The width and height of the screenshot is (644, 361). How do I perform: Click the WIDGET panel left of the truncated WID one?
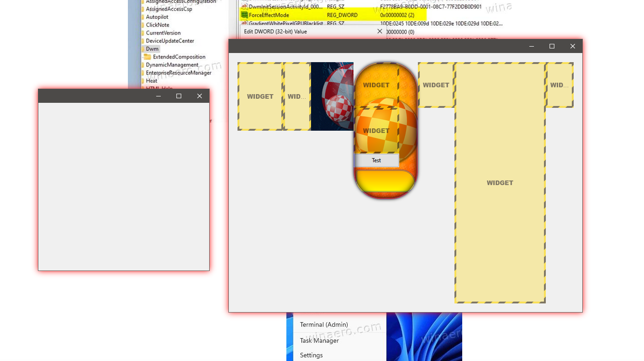point(260,96)
